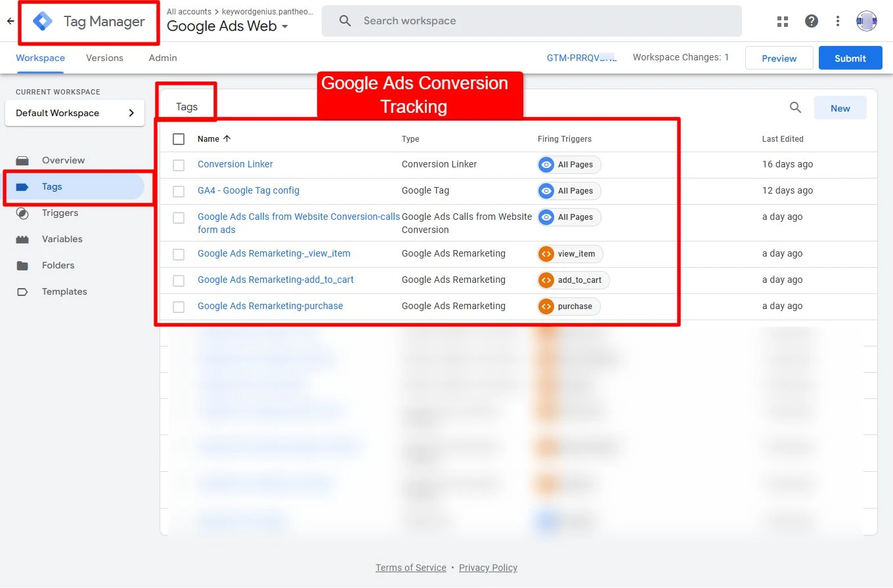Screen dimensions: 893x588
Task: Click All Pages chip in Conversion Linker row
Action: [x=569, y=165]
